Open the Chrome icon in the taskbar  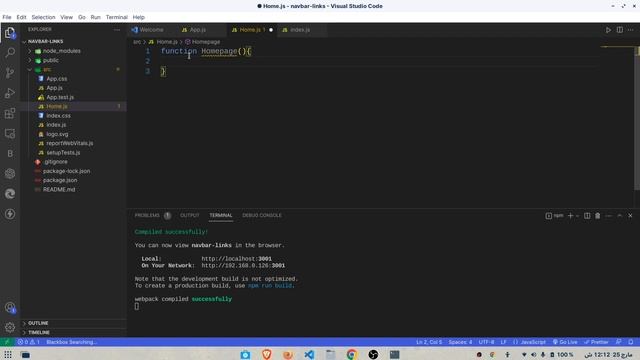pyautogui.click(x=351, y=354)
